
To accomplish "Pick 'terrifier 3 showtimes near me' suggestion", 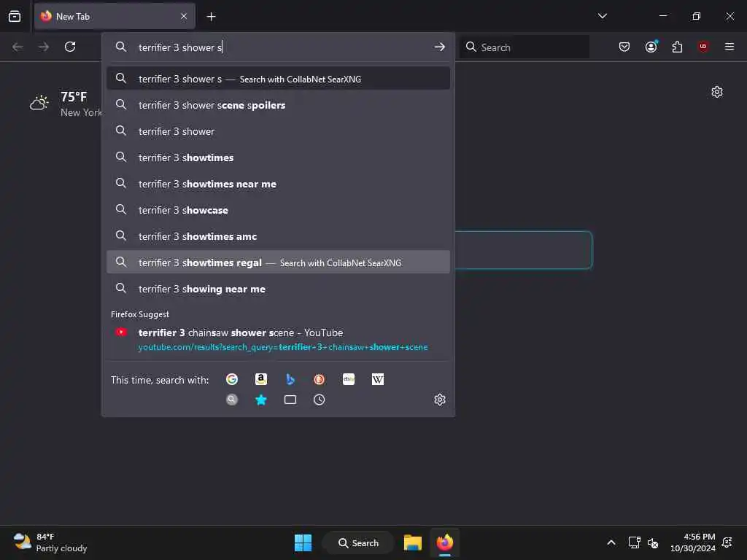I will [x=278, y=184].
